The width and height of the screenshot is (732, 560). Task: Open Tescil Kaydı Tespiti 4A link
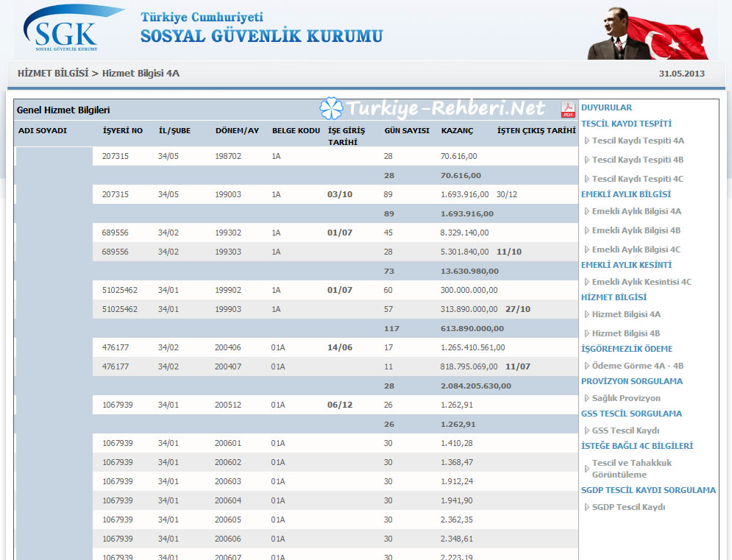click(x=638, y=141)
